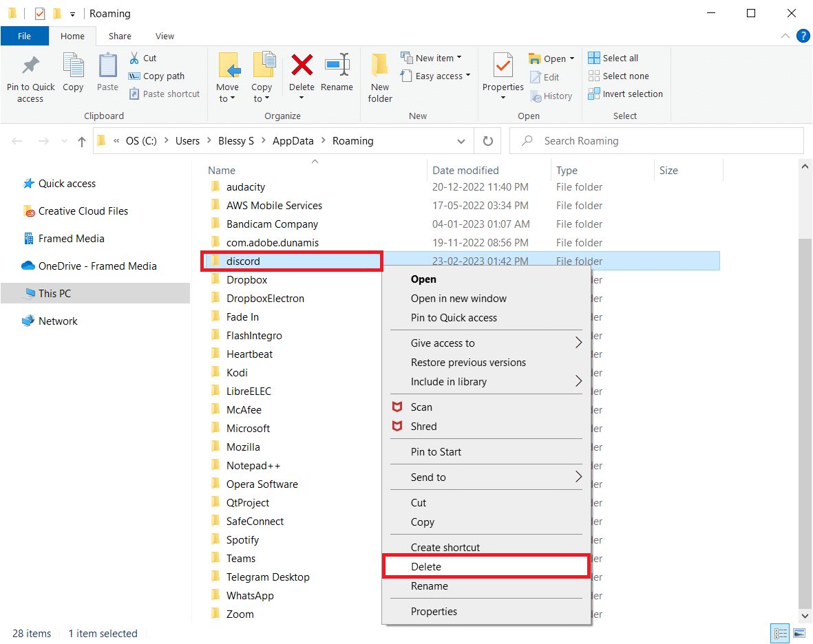Viewport: 813px width, 644px height.
Task: Click the file list scrollbar down arrow
Action: point(805,616)
